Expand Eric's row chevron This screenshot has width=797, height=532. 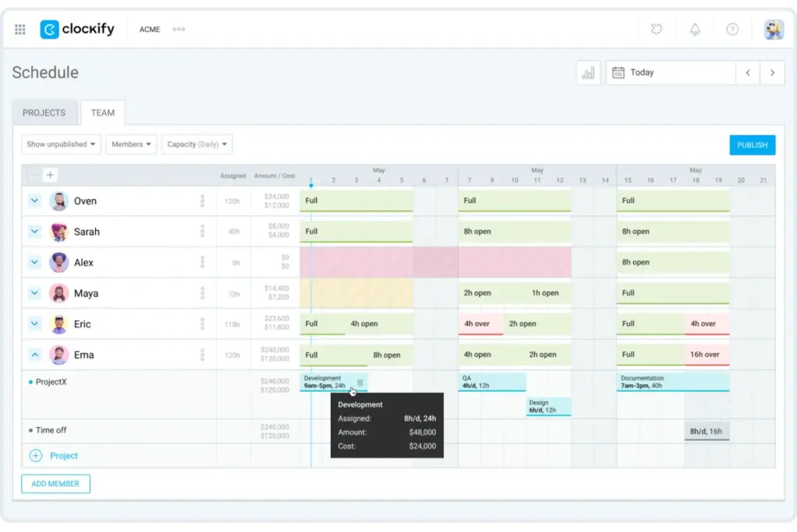pos(34,324)
